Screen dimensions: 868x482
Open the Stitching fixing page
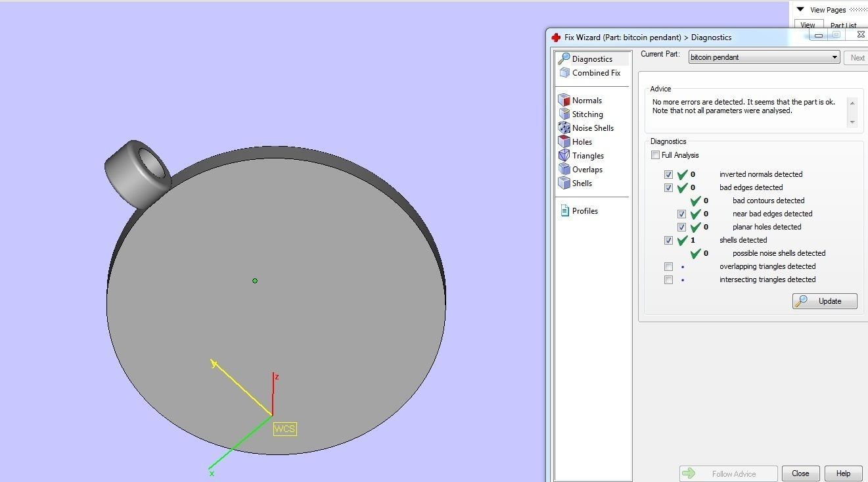click(x=581, y=114)
